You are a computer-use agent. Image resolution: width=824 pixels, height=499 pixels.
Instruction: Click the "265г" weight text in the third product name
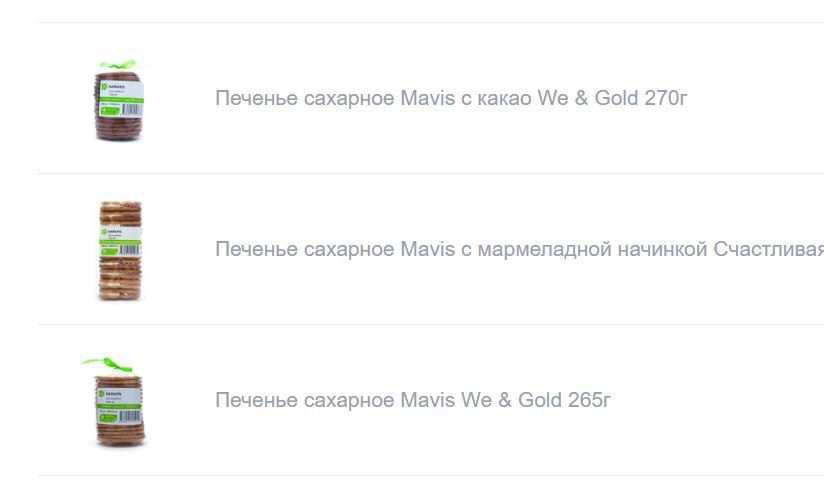pos(589,400)
